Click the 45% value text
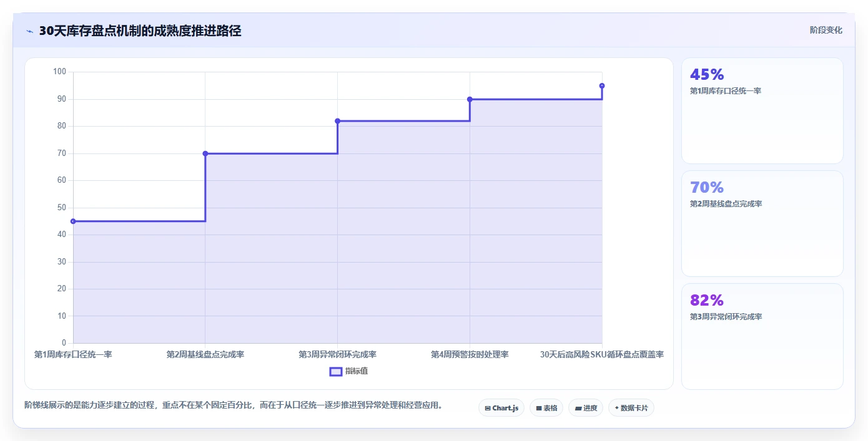The image size is (868, 441). tap(707, 75)
